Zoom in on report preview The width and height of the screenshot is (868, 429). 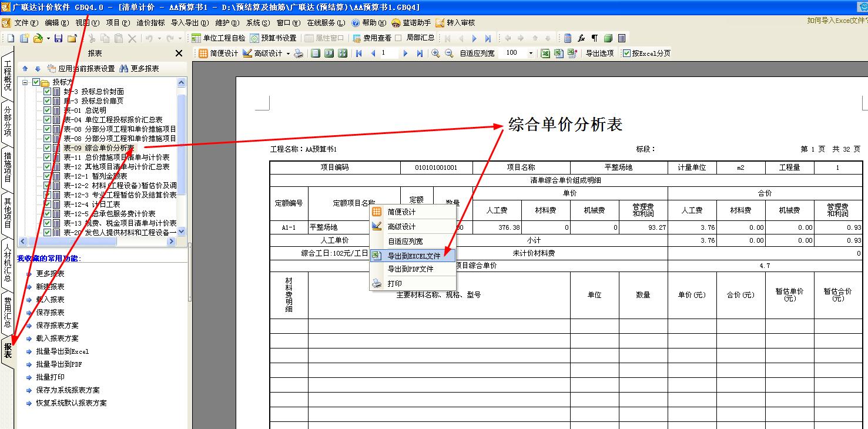coord(435,53)
